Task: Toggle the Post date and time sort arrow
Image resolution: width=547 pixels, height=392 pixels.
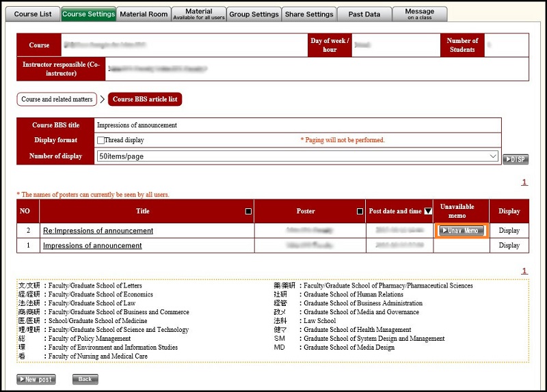Action: click(x=428, y=212)
